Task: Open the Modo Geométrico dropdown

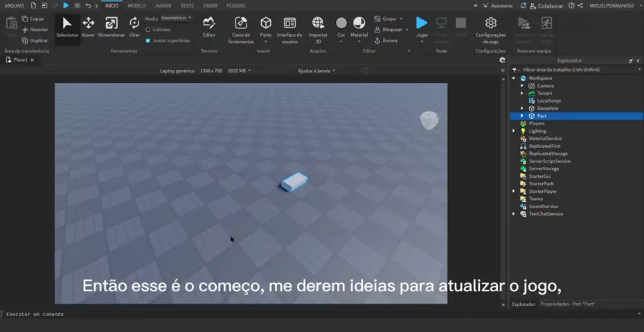Action: tap(177, 18)
